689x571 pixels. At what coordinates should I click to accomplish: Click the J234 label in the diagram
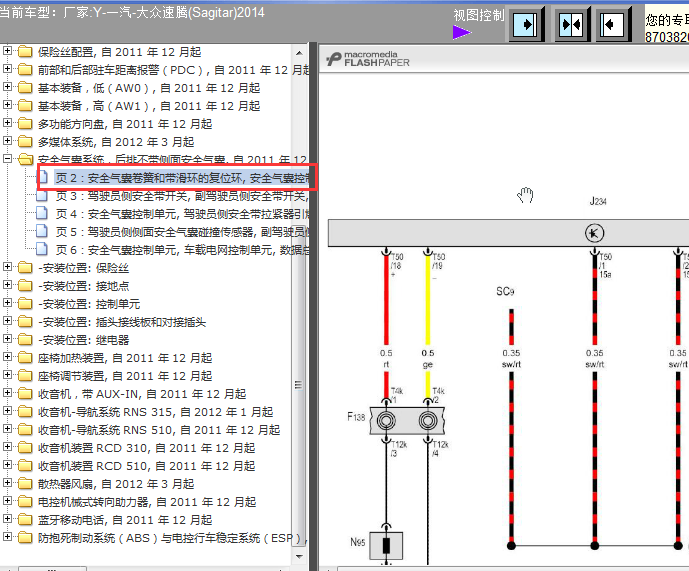[598, 201]
